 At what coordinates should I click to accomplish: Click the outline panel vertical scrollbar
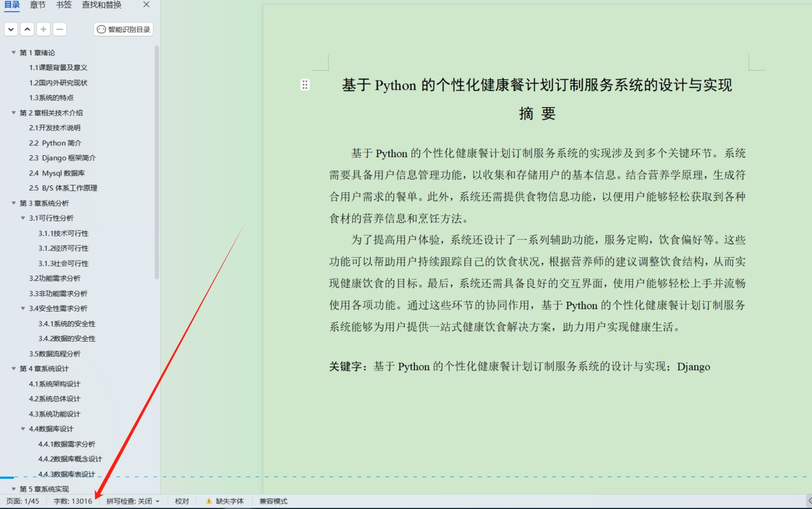(x=156, y=162)
